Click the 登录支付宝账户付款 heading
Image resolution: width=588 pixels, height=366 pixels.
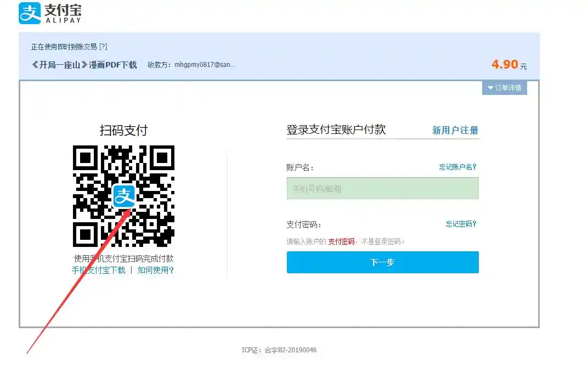point(336,129)
